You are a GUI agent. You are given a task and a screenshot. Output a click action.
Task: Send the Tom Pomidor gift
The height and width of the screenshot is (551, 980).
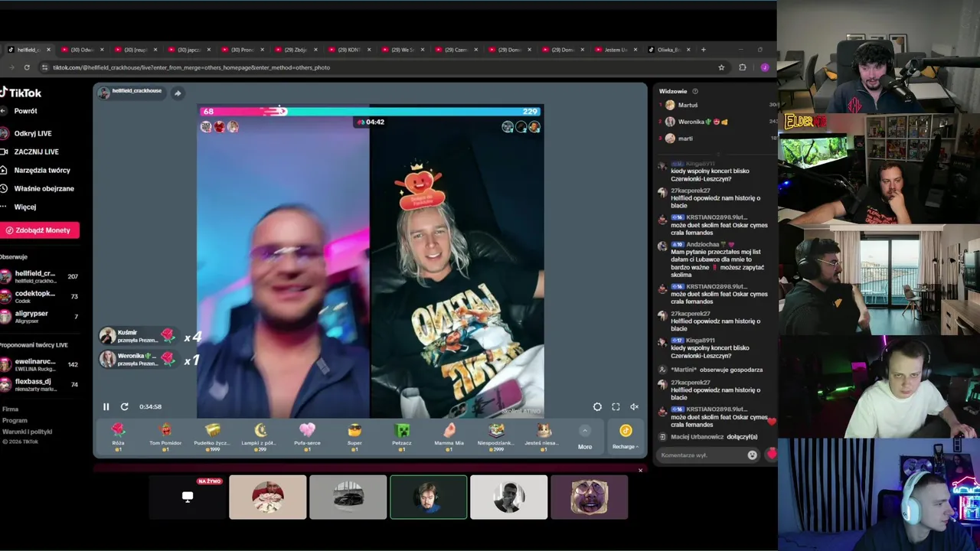pos(165,436)
